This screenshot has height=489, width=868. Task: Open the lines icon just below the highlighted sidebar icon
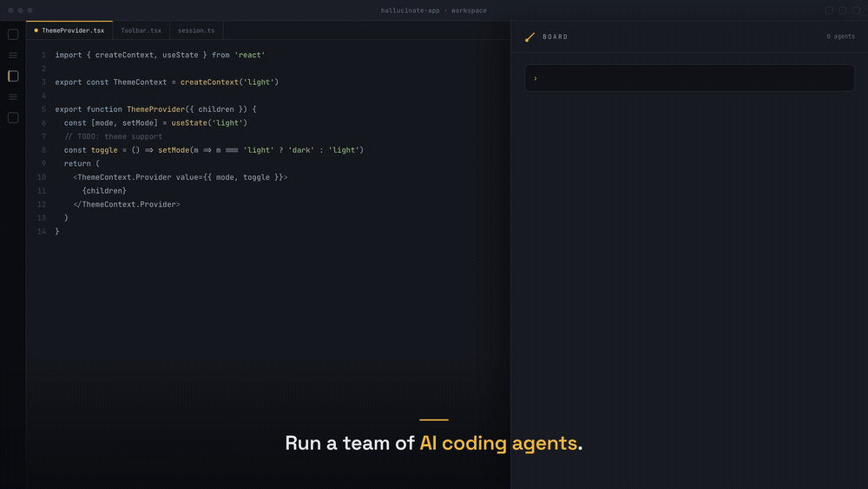(13, 97)
